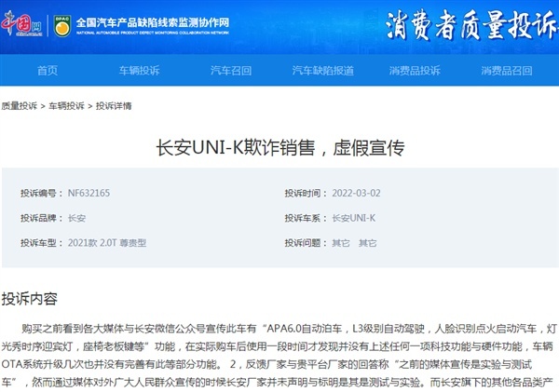The image size is (559, 392).
Task: Click the 车辆投诉 breadcrumb link
Action: click(x=67, y=106)
